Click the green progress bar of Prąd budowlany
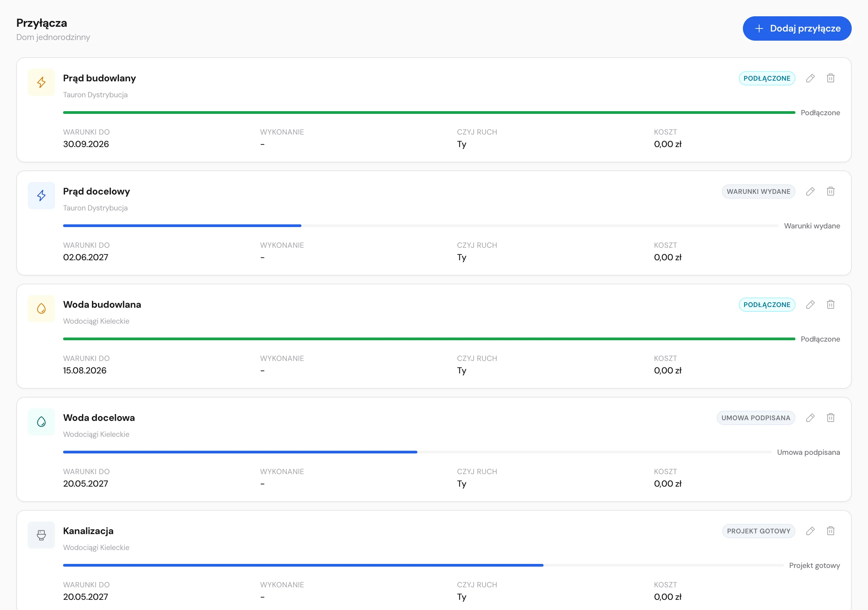Viewport: 868px width, 610px height. click(x=429, y=113)
